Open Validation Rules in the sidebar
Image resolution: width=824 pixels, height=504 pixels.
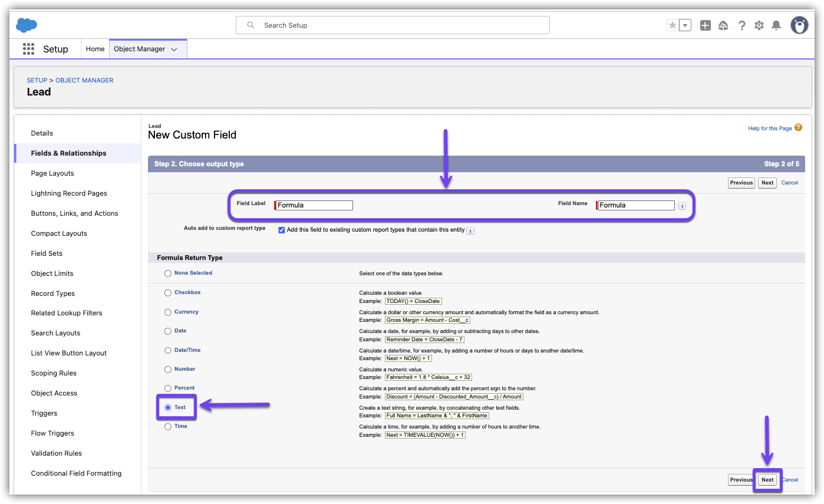(x=57, y=453)
